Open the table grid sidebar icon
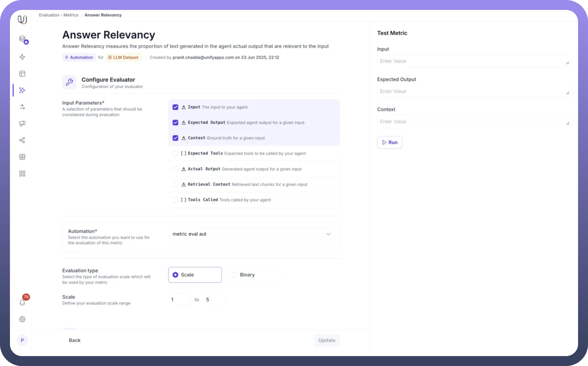The image size is (588, 366). (x=22, y=157)
